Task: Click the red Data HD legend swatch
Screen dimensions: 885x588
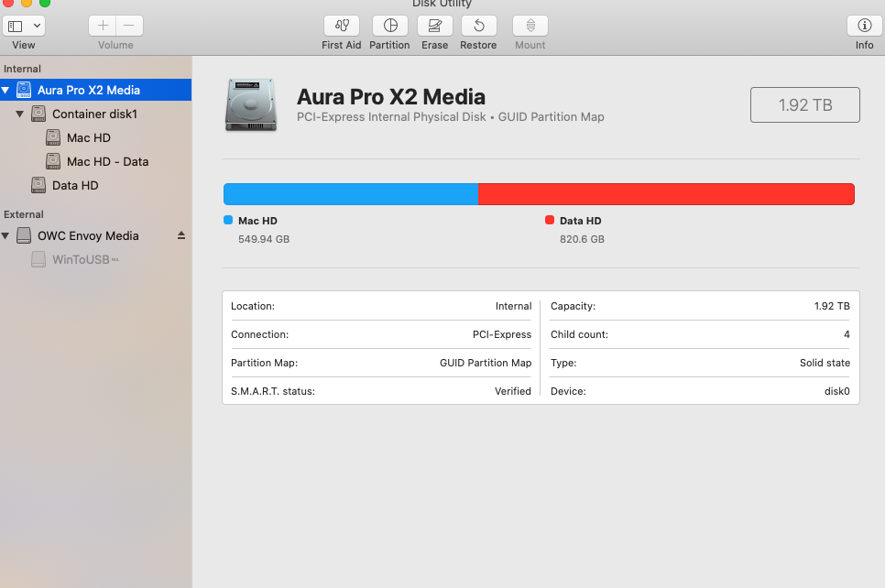Action: (x=550, y=220)
